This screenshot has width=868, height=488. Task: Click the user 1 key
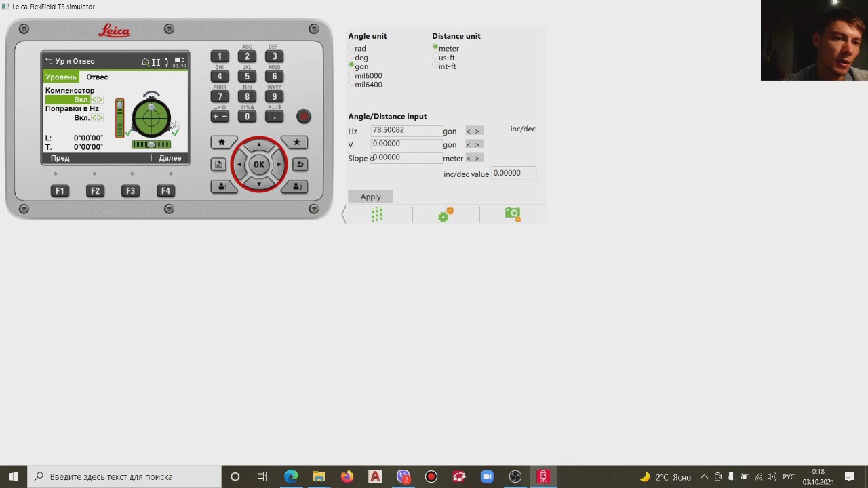coord(222,186)
